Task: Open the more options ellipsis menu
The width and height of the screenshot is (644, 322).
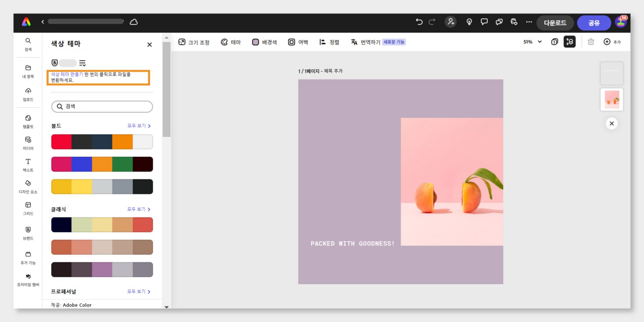Action: tap(529, 22)
